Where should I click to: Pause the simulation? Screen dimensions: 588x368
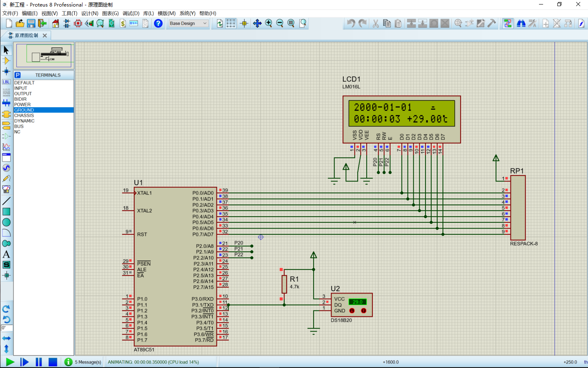[x=39, y=362]
